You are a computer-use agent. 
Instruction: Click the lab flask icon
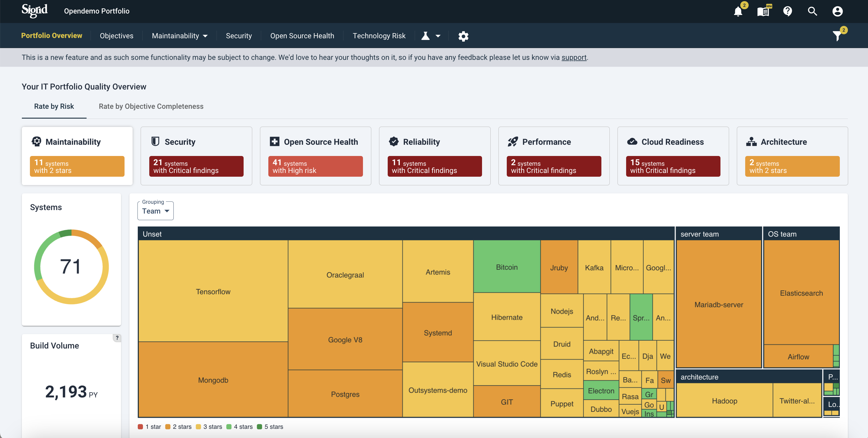[426, 36]
